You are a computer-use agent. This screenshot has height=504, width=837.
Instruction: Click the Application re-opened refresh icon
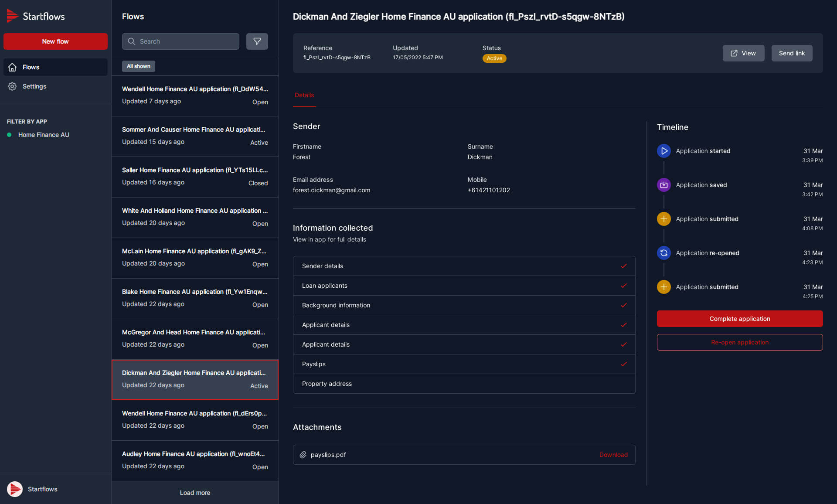click(663, 252)
